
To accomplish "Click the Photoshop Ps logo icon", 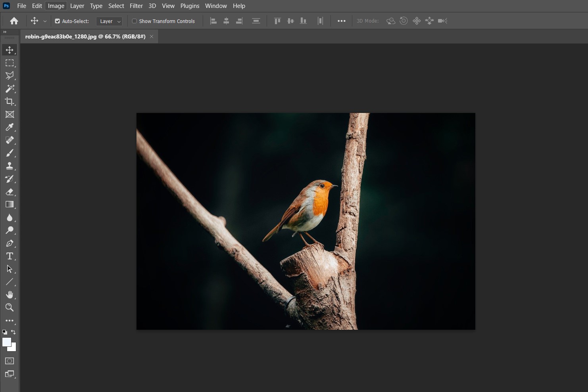I will pyautogui.click(x=6, y=6).
